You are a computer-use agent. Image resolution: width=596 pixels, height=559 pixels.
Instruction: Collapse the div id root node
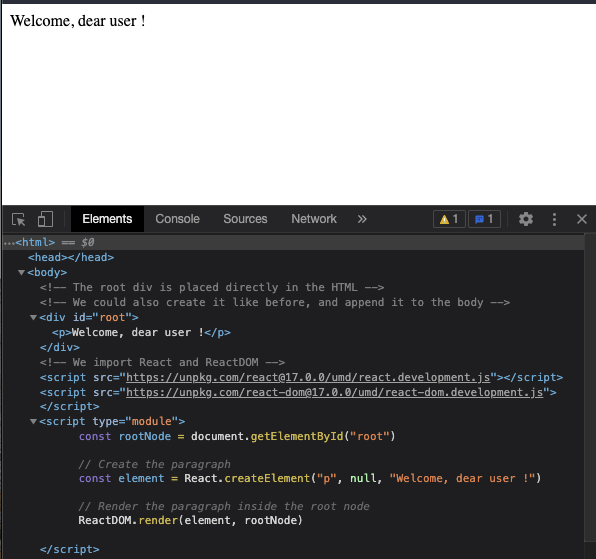[33, 317]
